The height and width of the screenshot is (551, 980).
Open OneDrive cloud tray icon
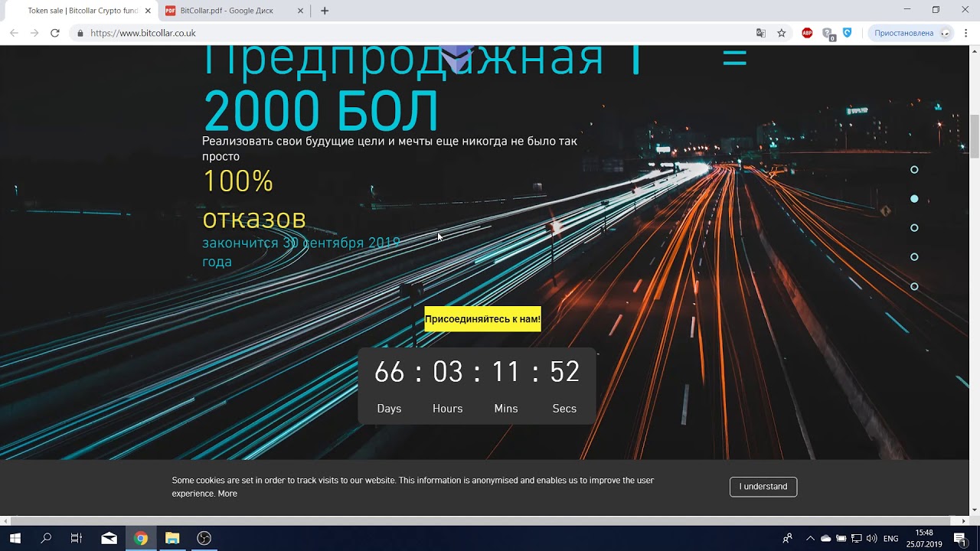pos(826,539)
